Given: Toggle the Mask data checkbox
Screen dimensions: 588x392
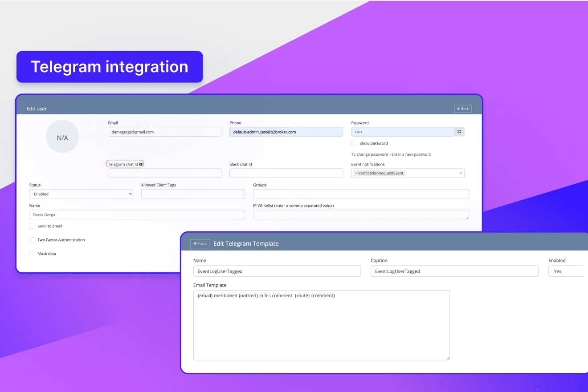Looking at the screenshot, I should pos(32,254).
